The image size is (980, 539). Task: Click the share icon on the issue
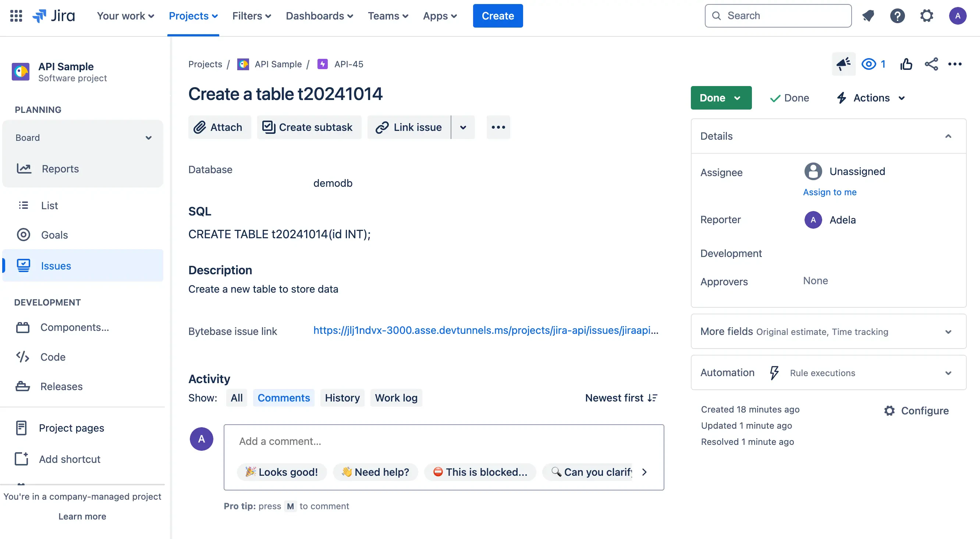(931, 64)
